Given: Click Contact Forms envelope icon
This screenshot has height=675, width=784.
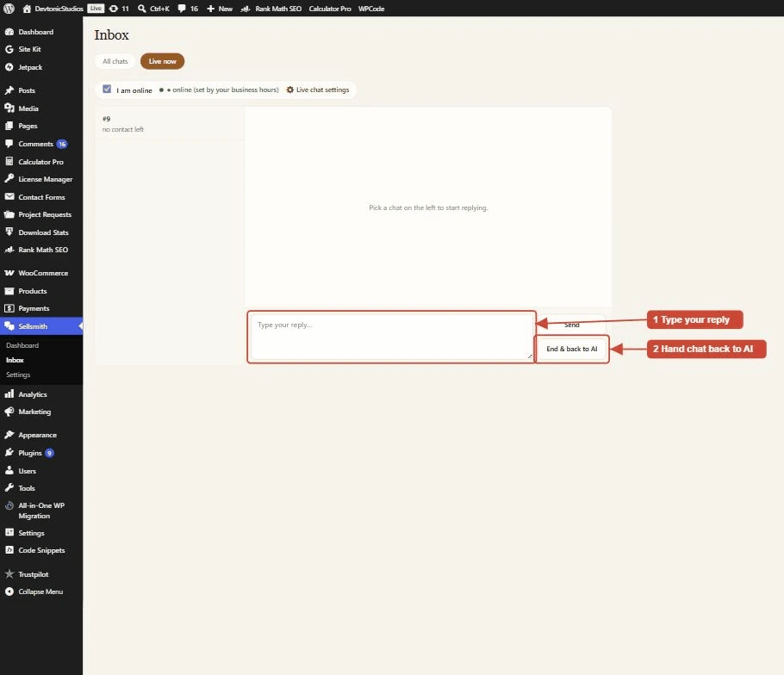Looking at the screenshot, I should point(9,197).
